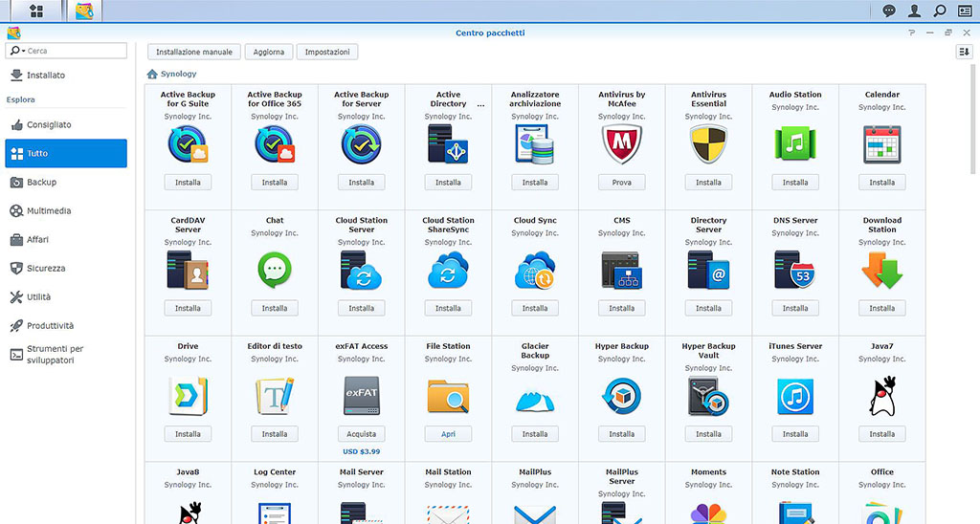Click the Audio Station music icon
This screenshot has height=524, width=980.
point(795,143)
